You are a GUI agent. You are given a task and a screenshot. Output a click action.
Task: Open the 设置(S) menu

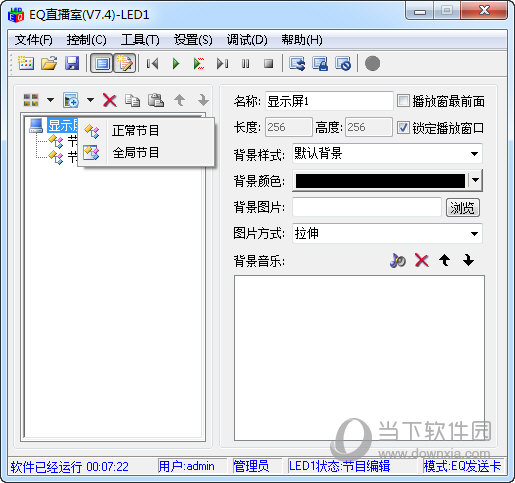point(193,40)
